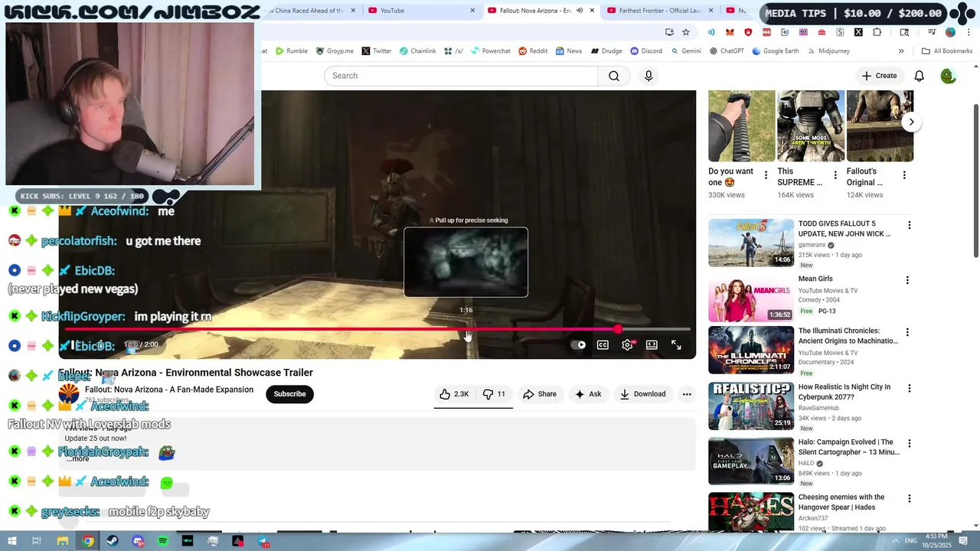
Task: Open File Explorer from the taskbar
Action: (62, 541)
